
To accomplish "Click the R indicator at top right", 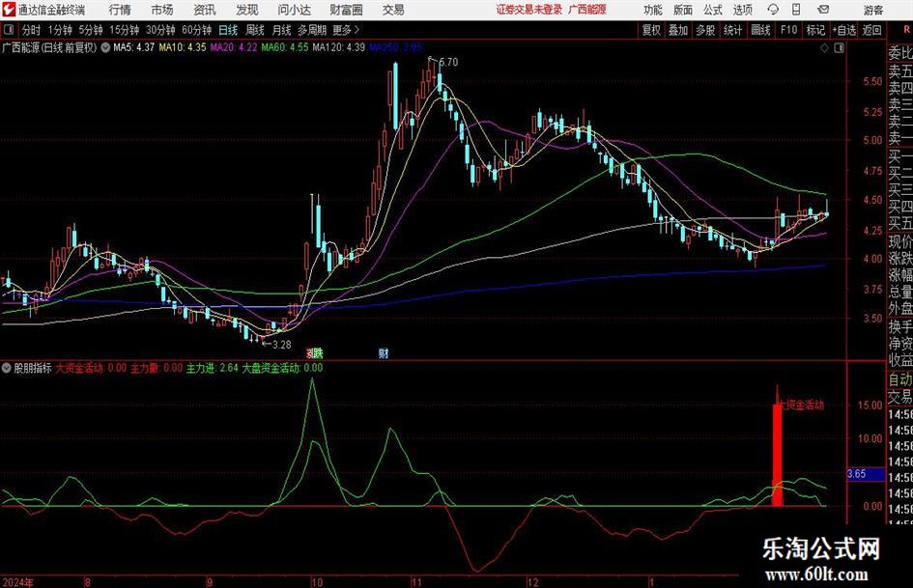I will 906,30.
